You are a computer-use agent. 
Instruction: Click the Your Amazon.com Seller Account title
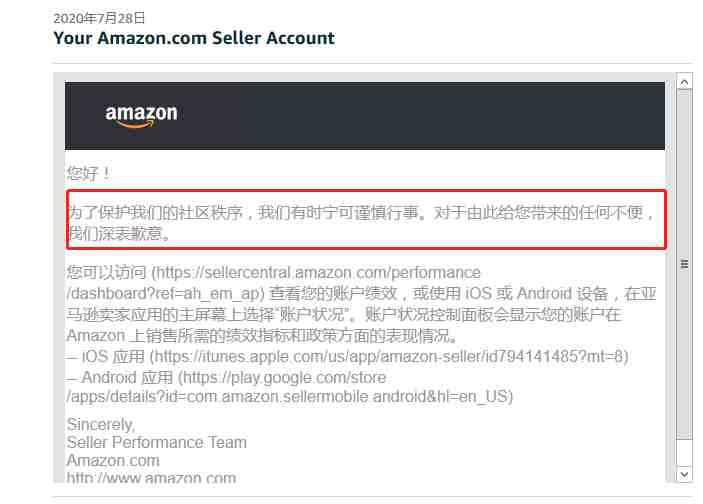coord(194,38)
